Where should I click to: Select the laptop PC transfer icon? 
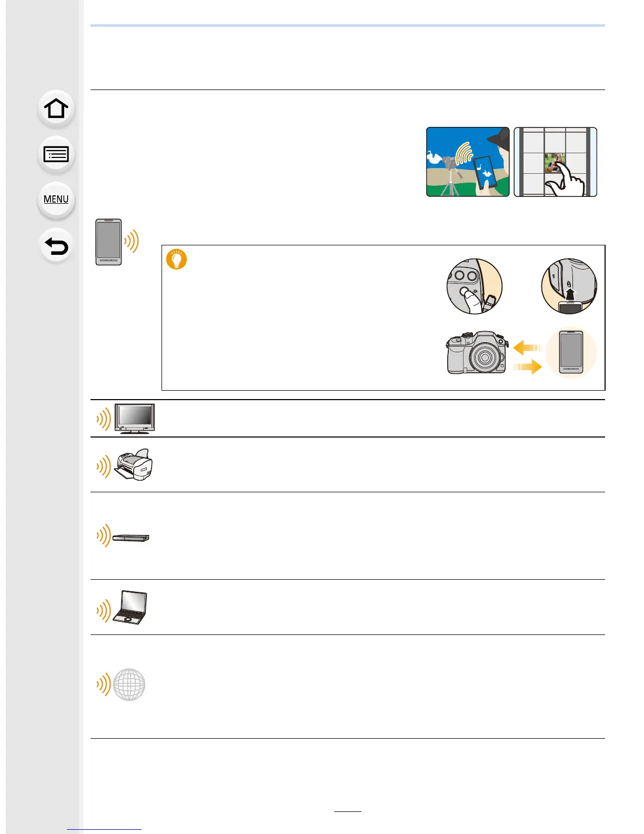[122, 608]
